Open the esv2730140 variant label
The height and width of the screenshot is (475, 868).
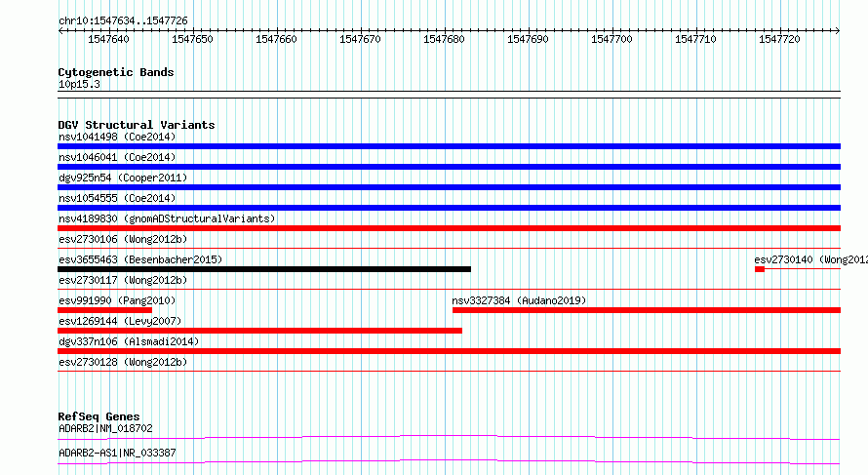[x=811, y=259]
